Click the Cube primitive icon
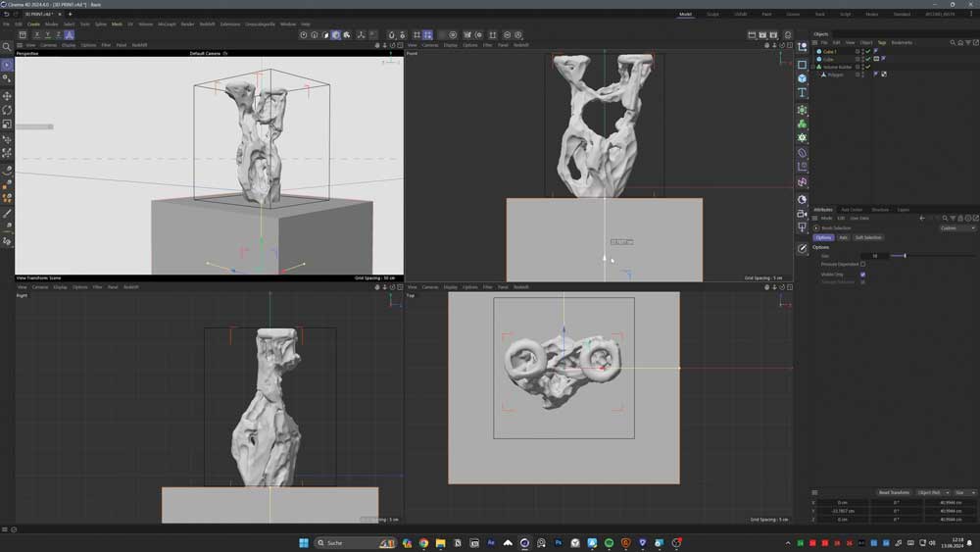The image size is (980, 552). [x=802, y=78]
